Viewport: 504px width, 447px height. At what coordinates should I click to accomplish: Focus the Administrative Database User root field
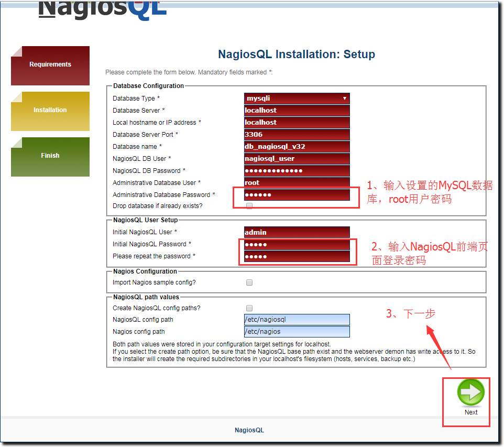pos(297,183)
